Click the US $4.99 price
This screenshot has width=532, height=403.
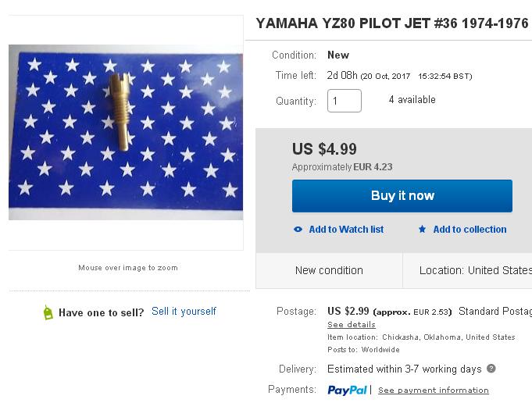pyautogui.click(x=325, y=148)
